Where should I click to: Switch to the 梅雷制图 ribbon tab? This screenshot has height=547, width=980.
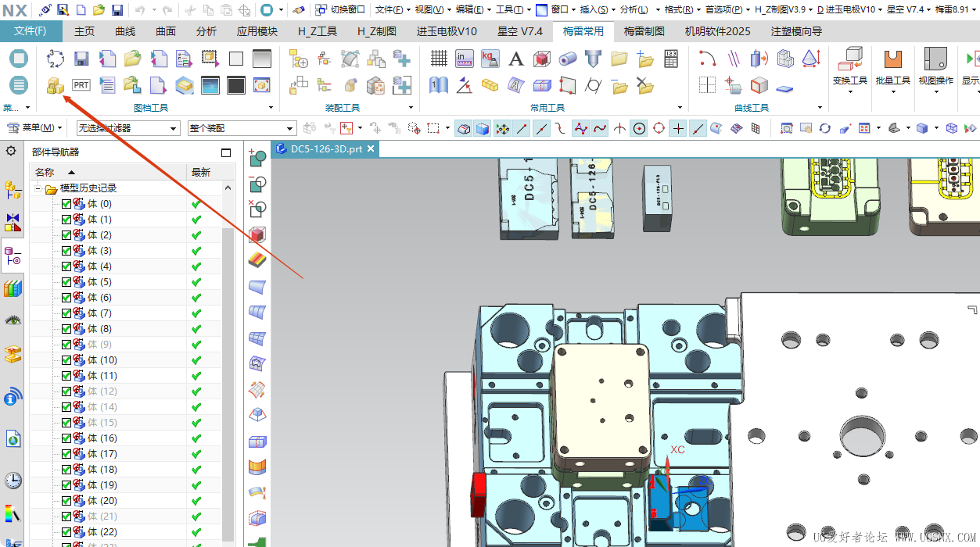(x=644, y=31)
